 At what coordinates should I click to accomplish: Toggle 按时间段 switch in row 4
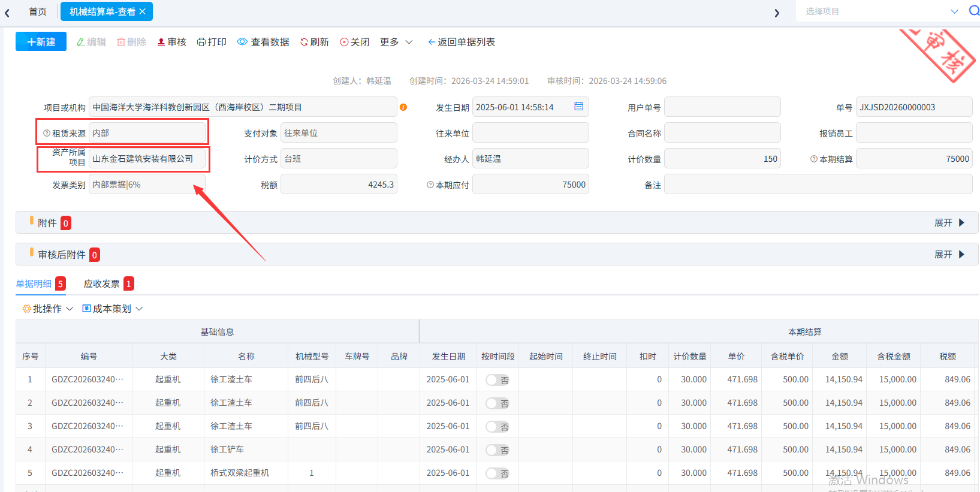[497, 450]
